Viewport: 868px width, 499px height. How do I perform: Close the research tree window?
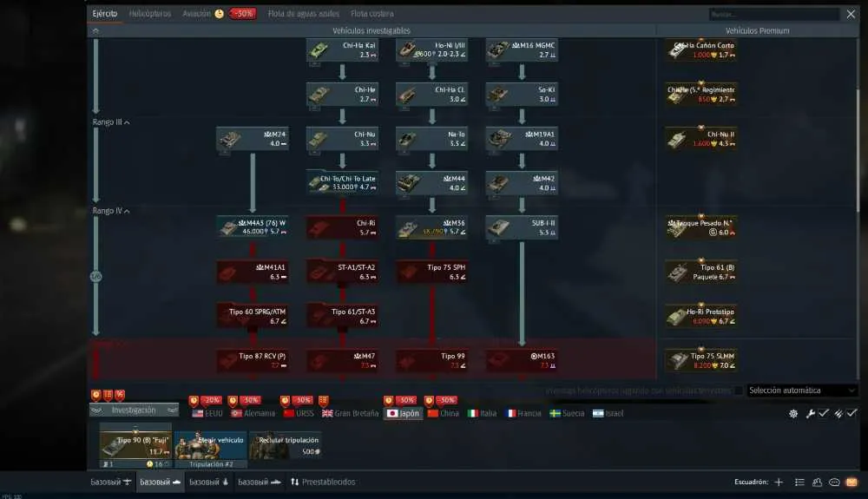point(851,14)
